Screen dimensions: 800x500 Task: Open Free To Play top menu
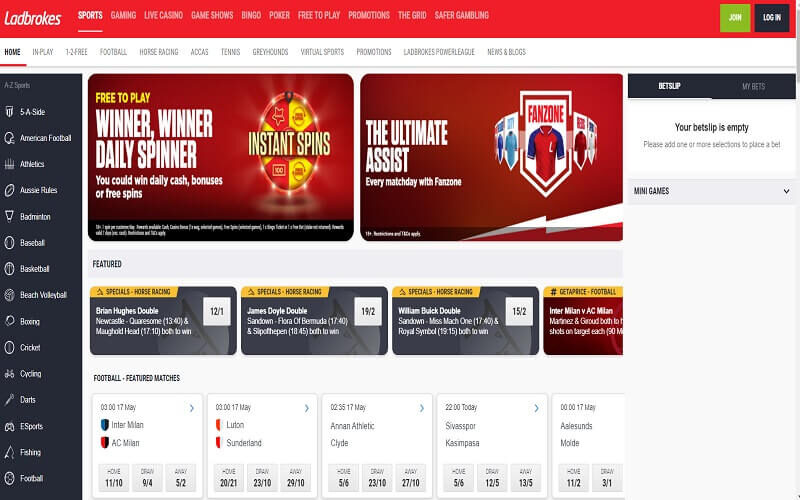[319, 15]
